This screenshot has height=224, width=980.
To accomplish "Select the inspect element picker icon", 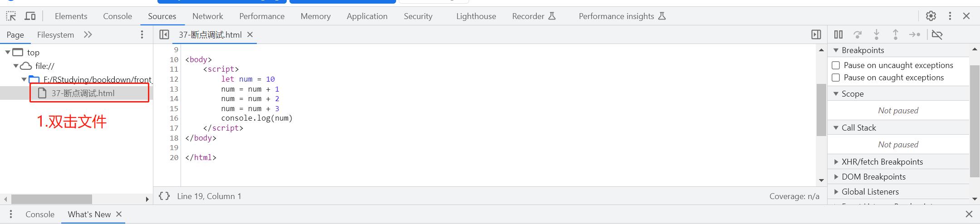I will click(x=11, y=16).
